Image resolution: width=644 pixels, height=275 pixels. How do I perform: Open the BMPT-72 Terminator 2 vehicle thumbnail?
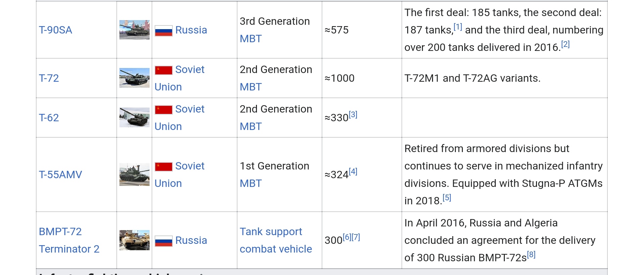(135, 240)
